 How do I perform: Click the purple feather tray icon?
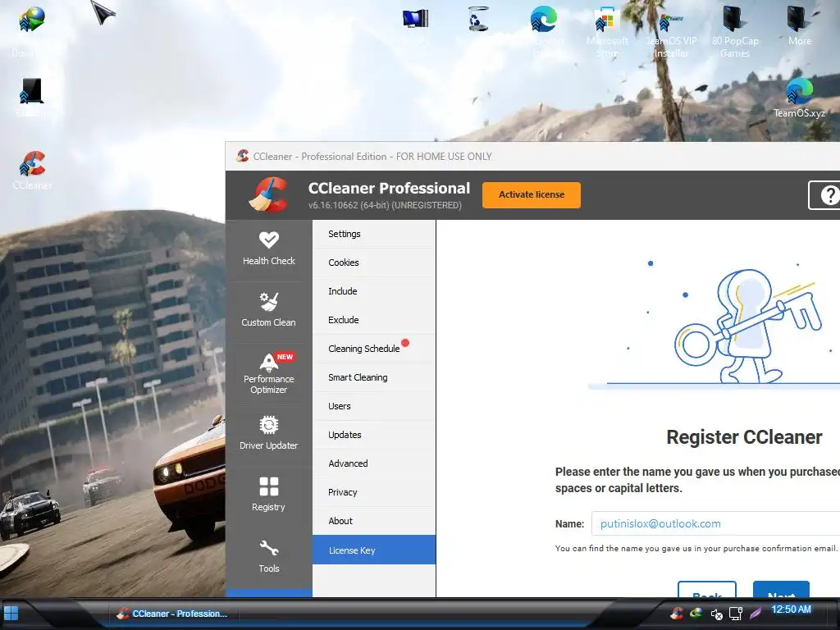[756, 614]
